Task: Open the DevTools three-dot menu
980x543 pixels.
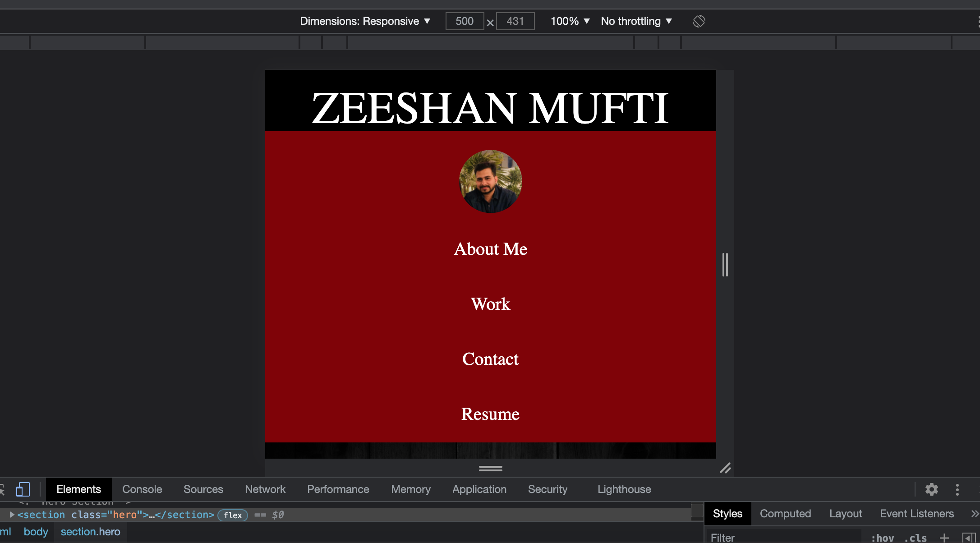Action: pos(957,489)
